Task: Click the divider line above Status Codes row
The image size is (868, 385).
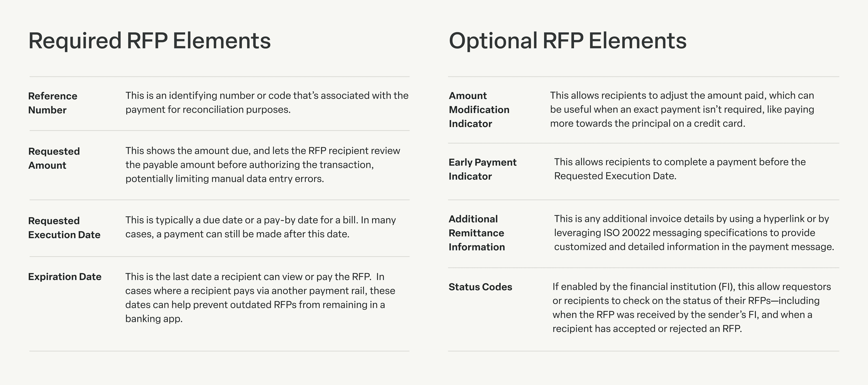Action: (643, 268)
